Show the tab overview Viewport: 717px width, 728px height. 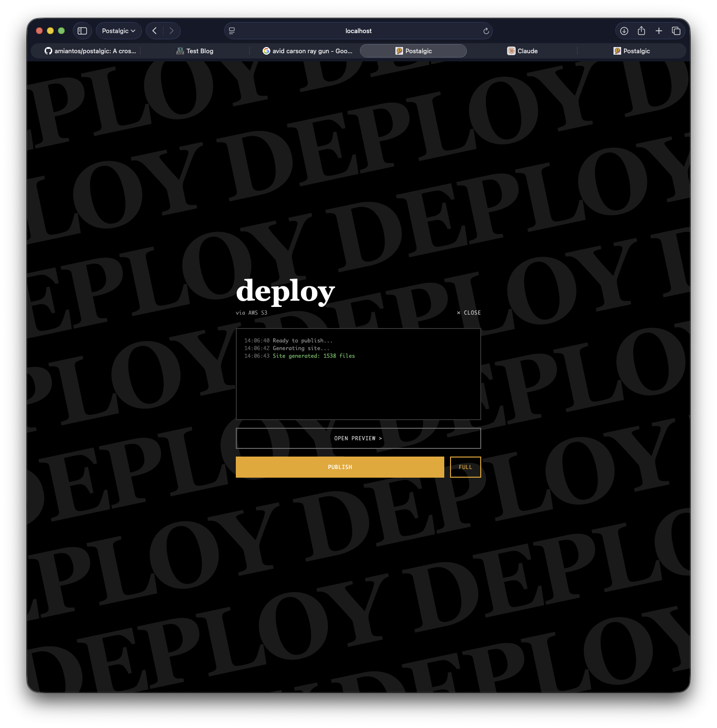point(676,31)
